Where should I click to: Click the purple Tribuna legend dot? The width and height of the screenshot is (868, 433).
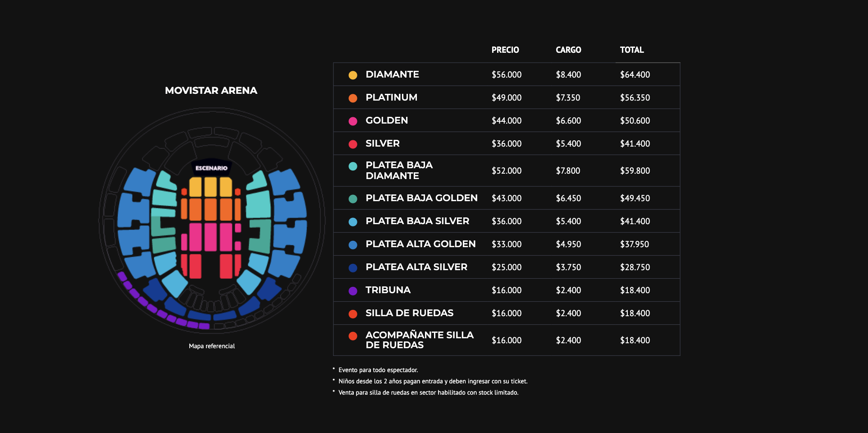[x=353, y=291]
